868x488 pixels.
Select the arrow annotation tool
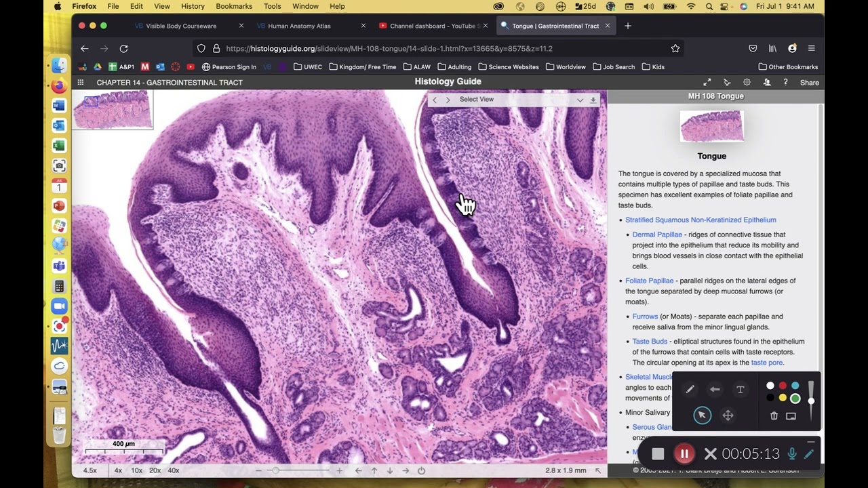[x=715, y=389]
